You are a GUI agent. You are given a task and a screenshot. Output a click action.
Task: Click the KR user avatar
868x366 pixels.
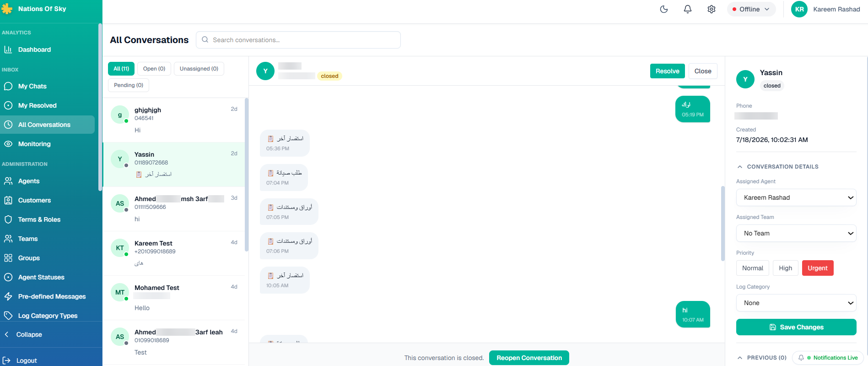(799, 9)
